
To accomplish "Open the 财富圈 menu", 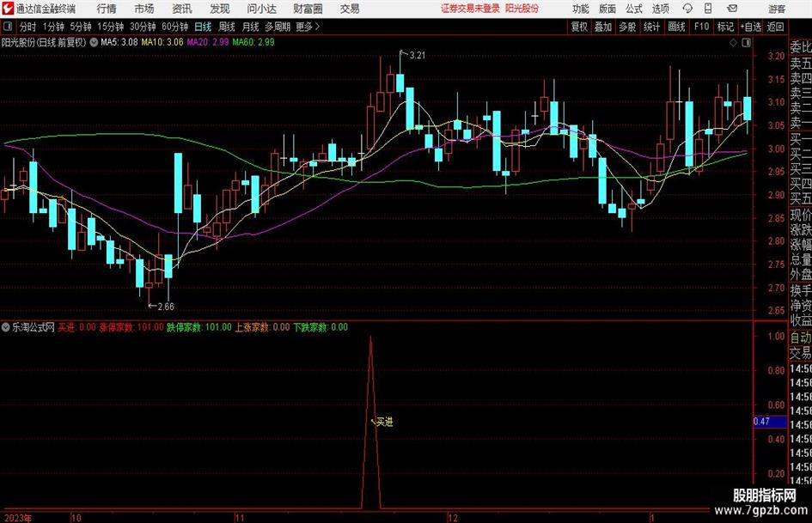I will pyautogui.click(x=308, y=9).
